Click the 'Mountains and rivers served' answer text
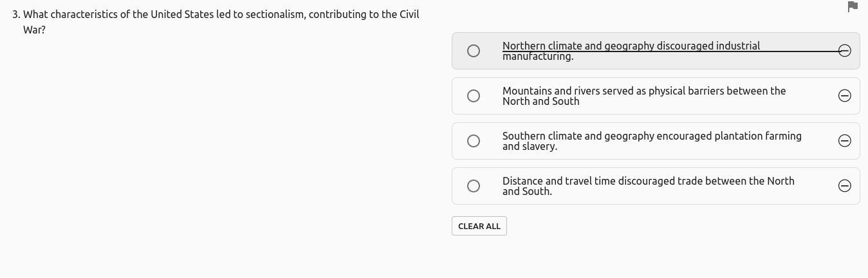 (x=643, y=91)
